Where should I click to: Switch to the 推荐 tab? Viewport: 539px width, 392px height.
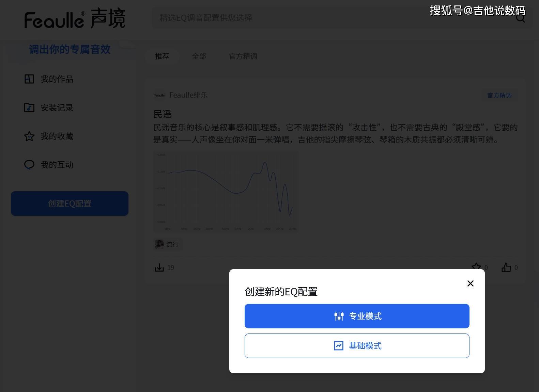tap(162, 56)
